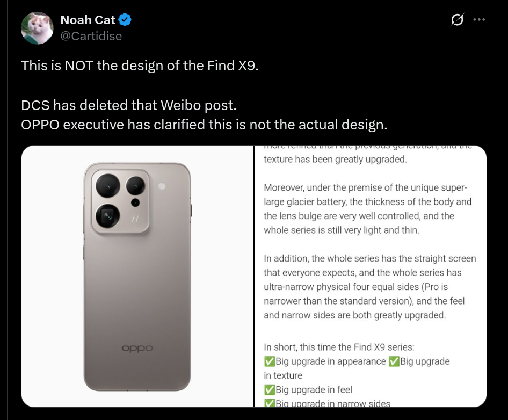The image size is (508, 420).
Task: Click the "OPPO executive has clarified" line
Action: point(204,125)
